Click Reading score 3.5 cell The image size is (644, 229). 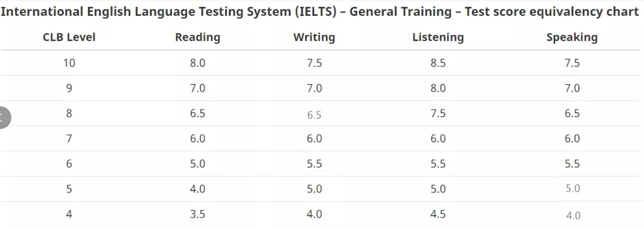click(x=198, y=214)
